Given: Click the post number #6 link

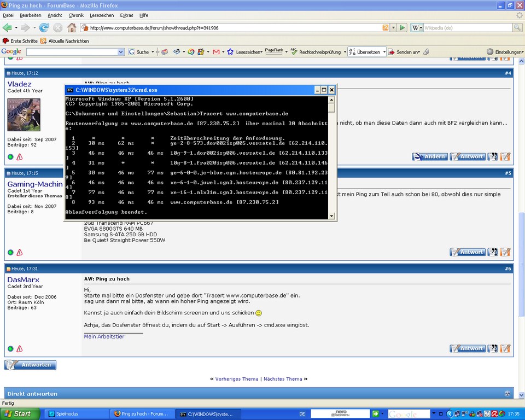Looking at the screenshot, I should coord(508,269).
